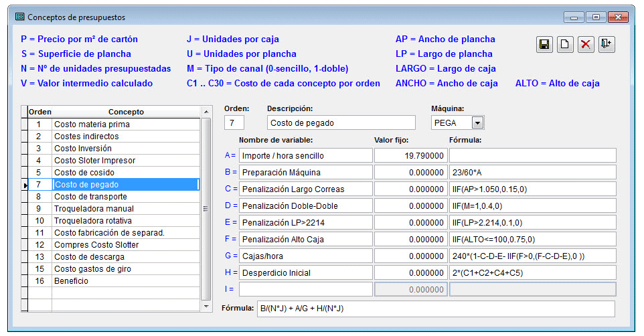Click fixed value field for variable B
Viewport: 644px width, 336px height.
410,173
